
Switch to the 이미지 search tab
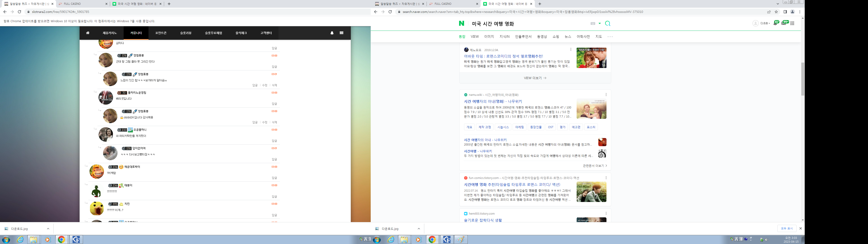(489, 37)
